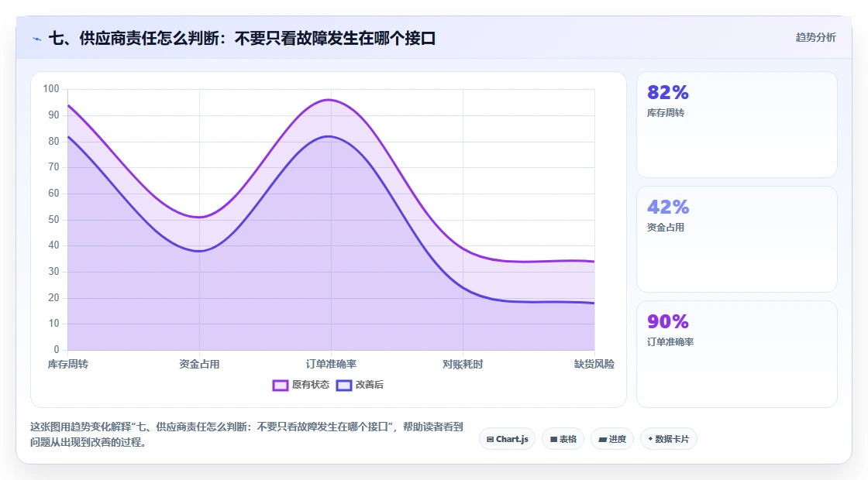Toggle the 原有状态 legend color box
868x480 pixels.
(280, 386)
